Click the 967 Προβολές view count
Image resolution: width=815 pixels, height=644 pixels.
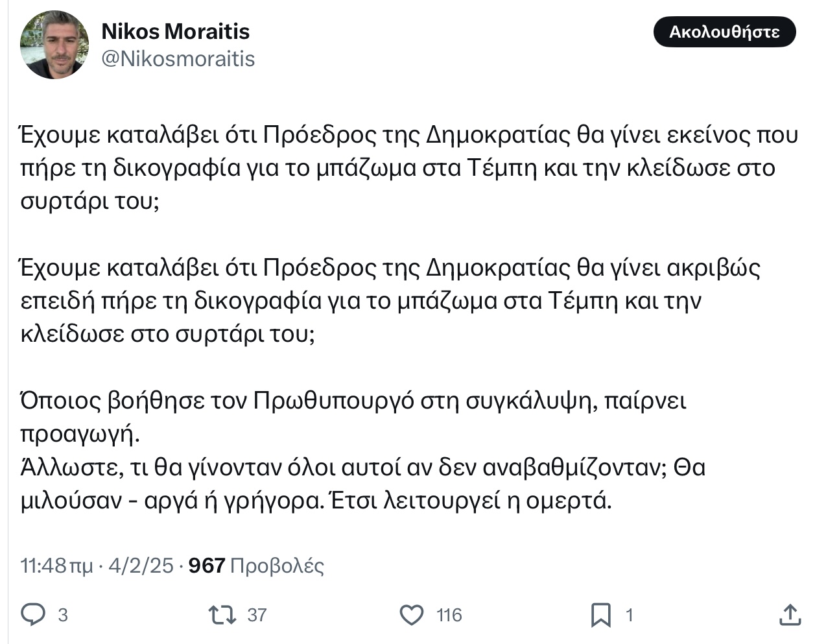click(256, 566)
